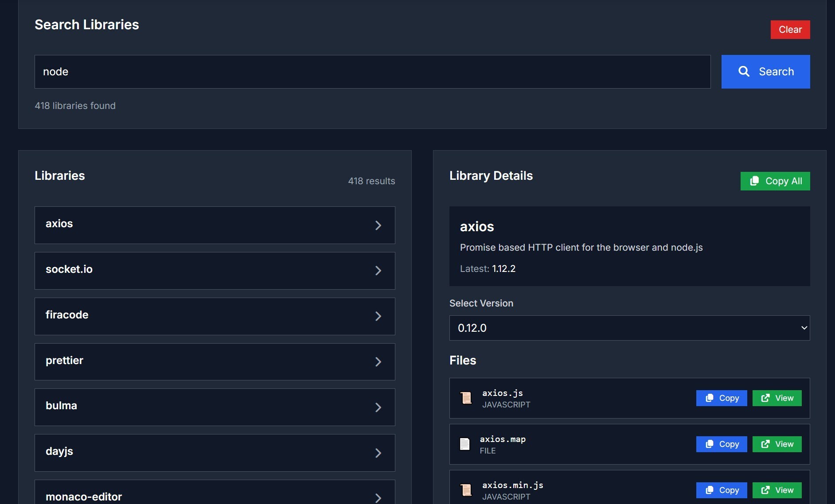
Task: Expand the firacode library chevron
Action: click(x=378, y=316)
